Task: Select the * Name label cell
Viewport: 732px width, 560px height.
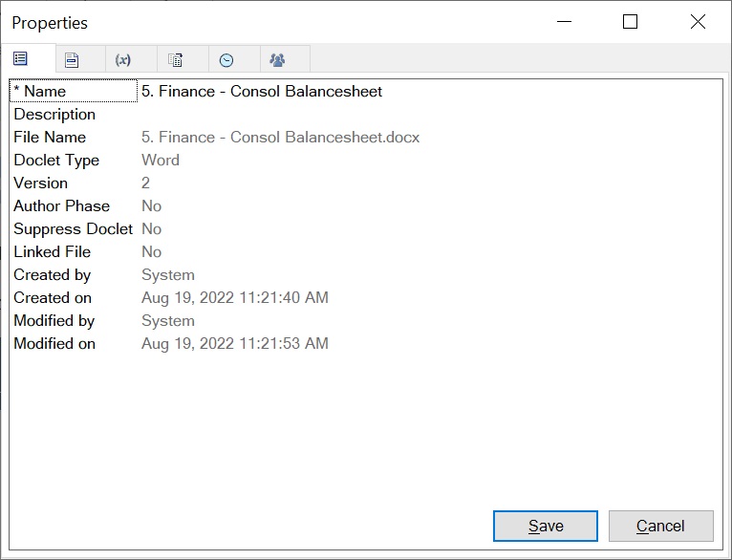Action: 74,91
